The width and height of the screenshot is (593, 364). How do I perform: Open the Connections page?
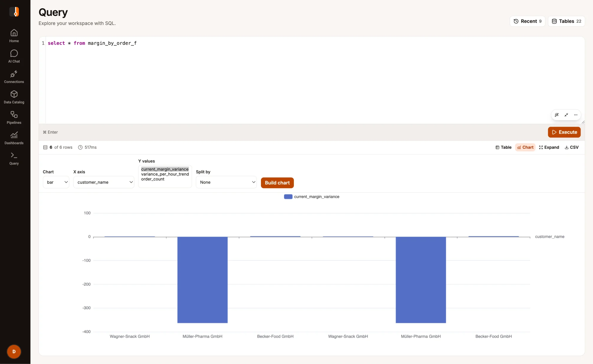(x=14, y=77)
